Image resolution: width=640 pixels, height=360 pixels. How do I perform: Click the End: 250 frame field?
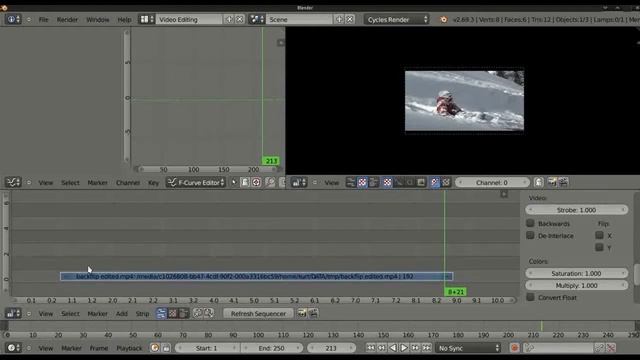tap(271, 348)
